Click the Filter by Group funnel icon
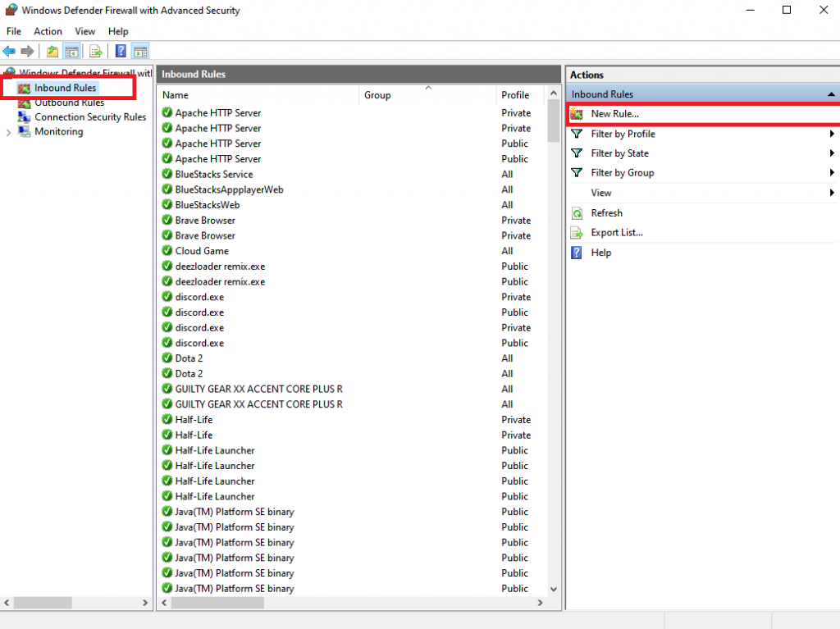The height and width of the screenshot is (629, 840). point(577,172)
